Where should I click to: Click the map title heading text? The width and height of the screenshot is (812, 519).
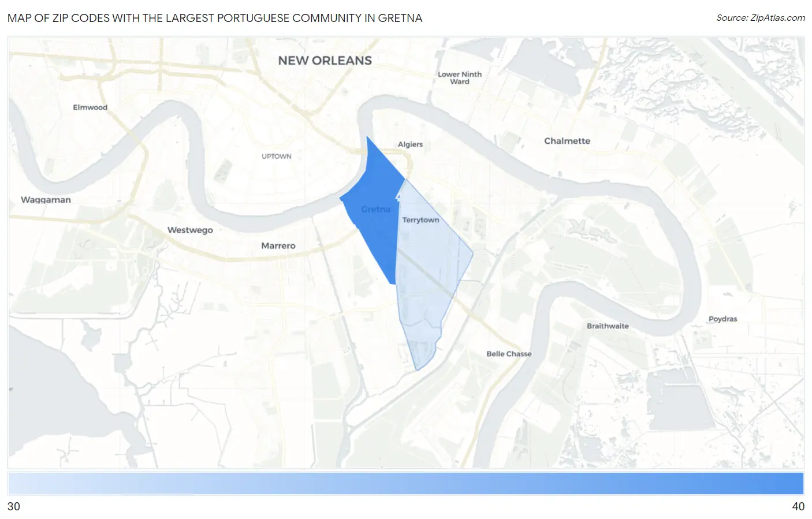click(215, 18)
